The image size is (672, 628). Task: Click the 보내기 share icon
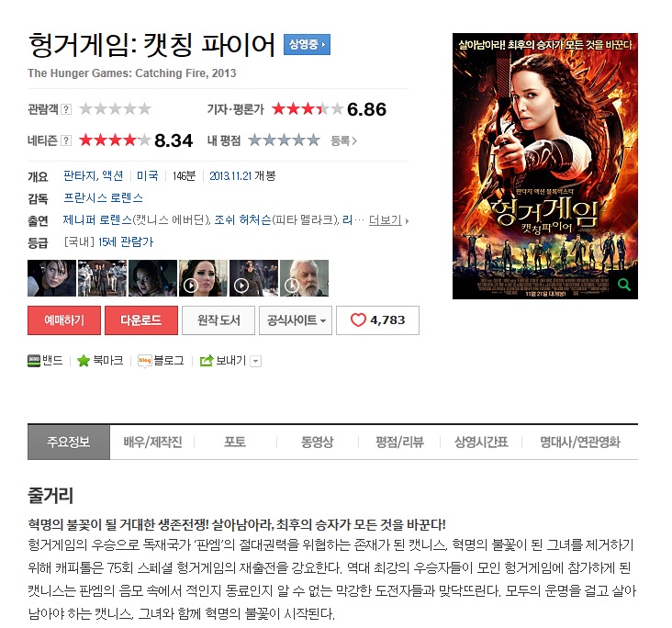pos(207,361)
